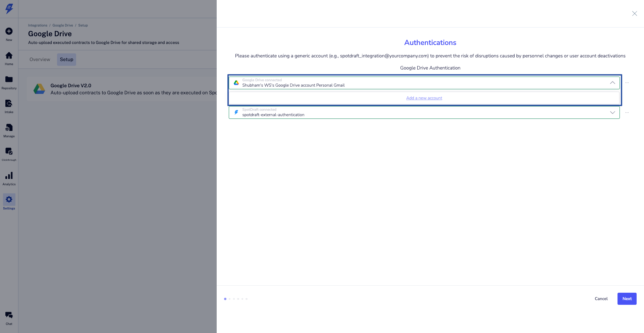Viewport: 644px width, 333px height.
Task: Switch to the Setup tab
Action: coord(66,59)
